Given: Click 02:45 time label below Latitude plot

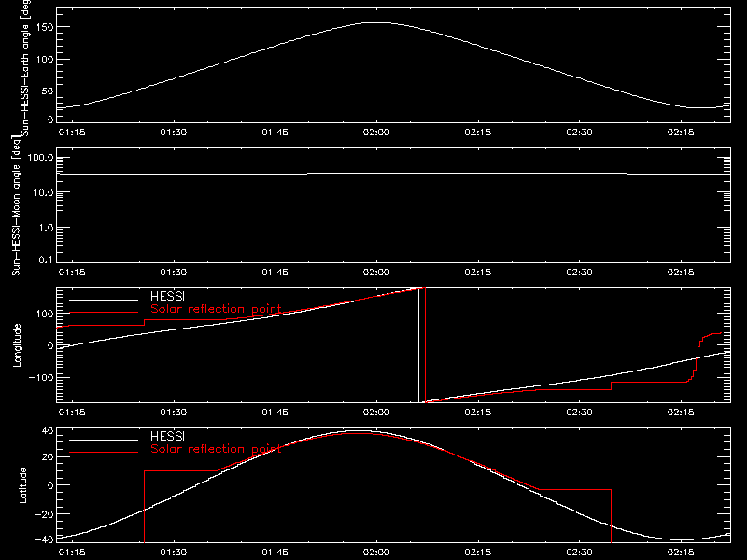Looking at the screenshot, I should [x=681, y=553].
